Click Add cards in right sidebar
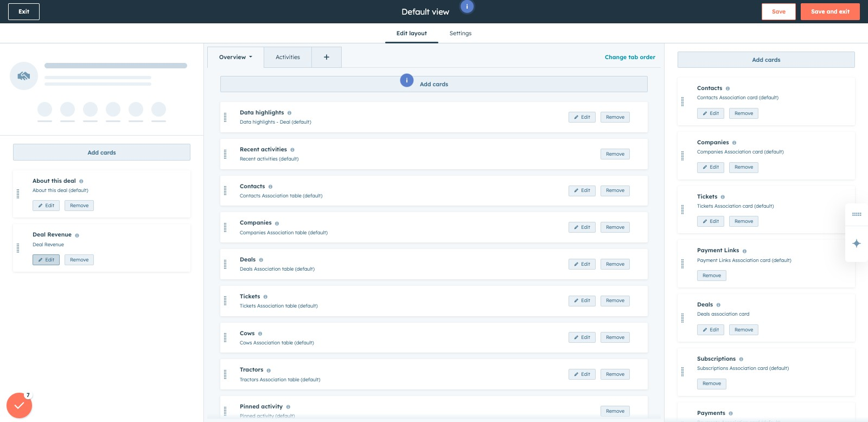Viewport: 868px width, 422px height. point(766,60)
